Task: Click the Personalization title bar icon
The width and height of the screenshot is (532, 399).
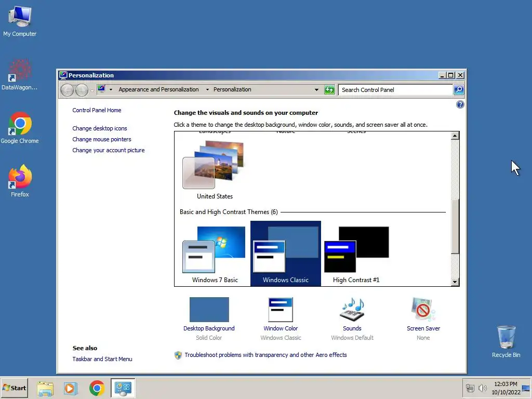Action: [63, 75]
